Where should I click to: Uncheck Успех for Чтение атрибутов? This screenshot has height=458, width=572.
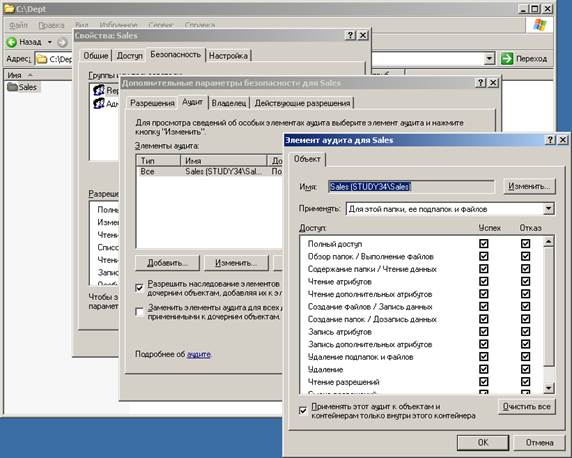pos(484,281)
